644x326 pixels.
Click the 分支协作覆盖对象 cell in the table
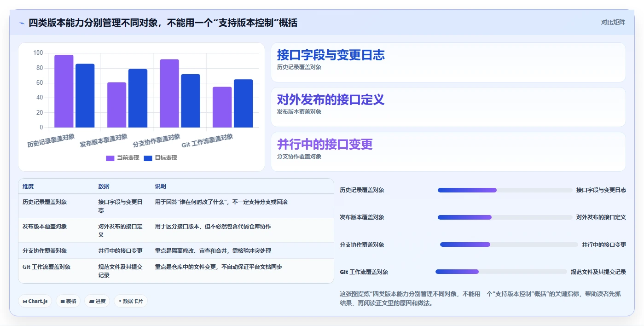point(45,251)
